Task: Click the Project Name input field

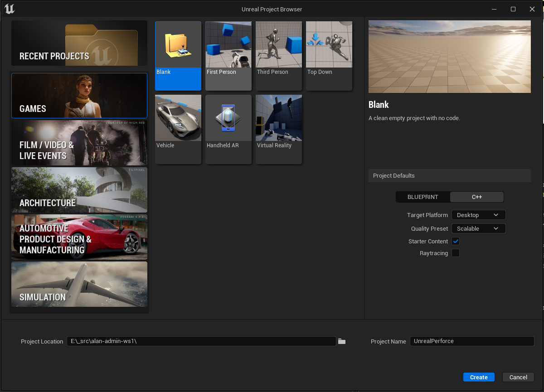Action: click(x=472, y=341)
